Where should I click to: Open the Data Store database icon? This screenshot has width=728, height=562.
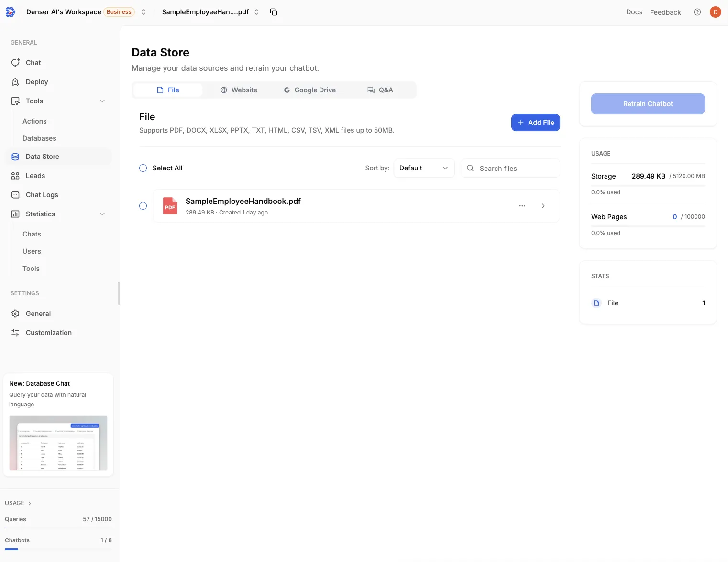pos(15,157)
